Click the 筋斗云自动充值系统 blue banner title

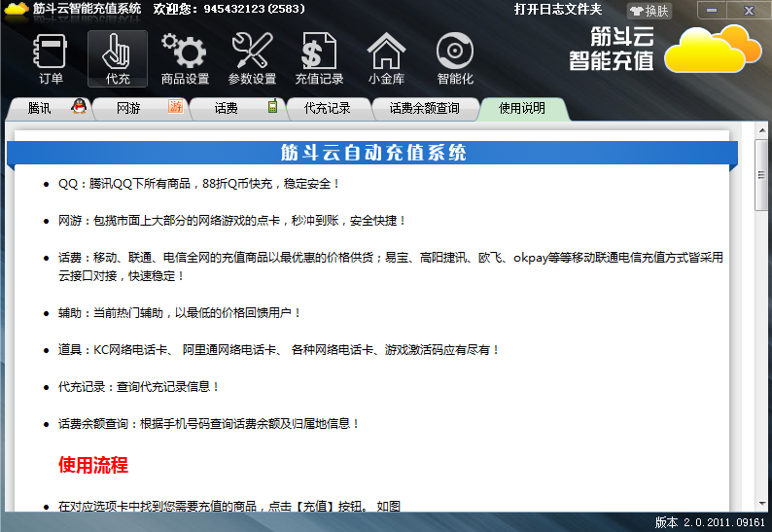point(372,153)
